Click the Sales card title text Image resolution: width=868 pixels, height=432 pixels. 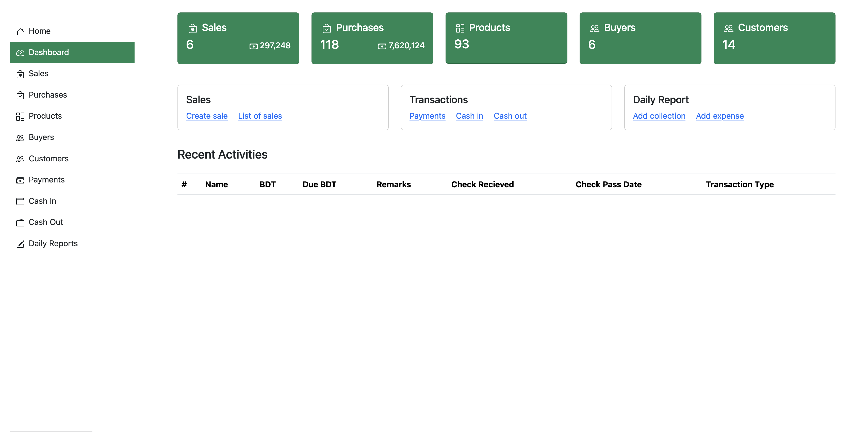click(x=214, y=28)
